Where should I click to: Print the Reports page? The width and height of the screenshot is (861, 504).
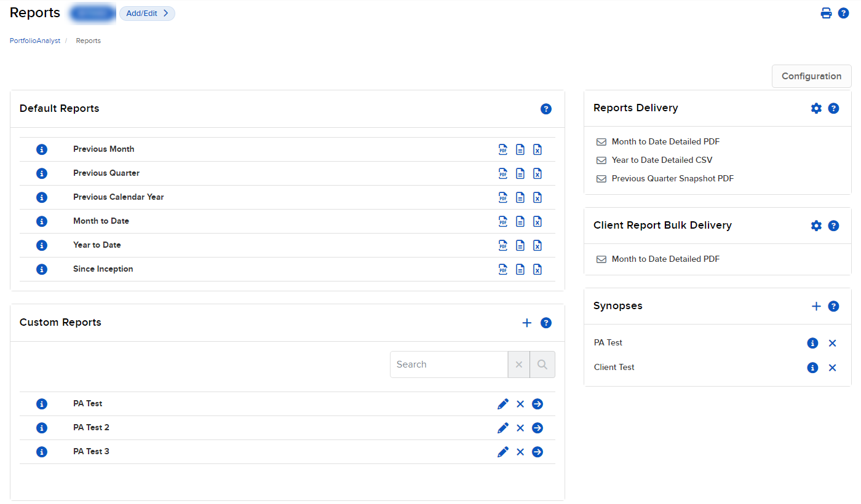(826, 12)
